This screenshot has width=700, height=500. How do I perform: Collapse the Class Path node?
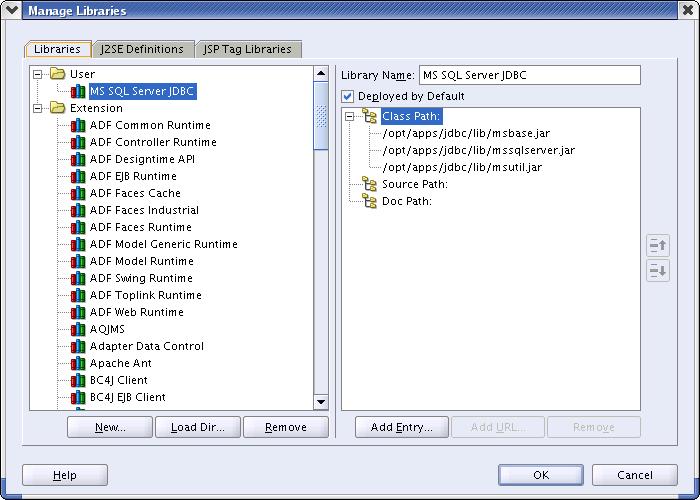pyautogui.click(x=350, y=117)
